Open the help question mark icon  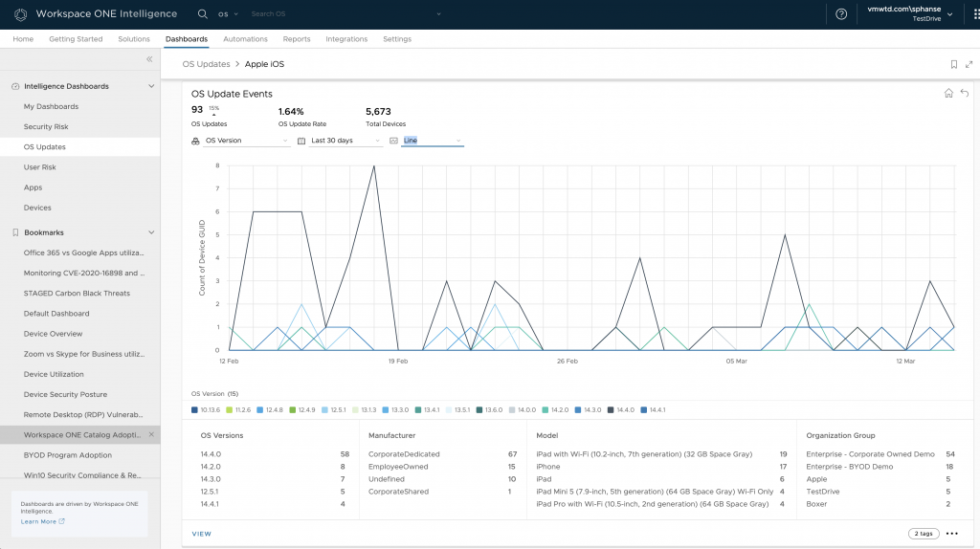coord(841,14)
